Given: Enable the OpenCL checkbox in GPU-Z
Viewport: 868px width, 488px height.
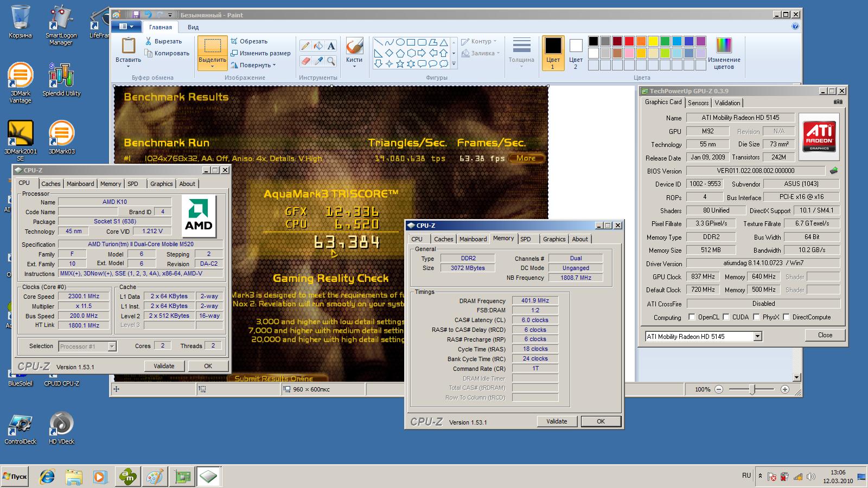Looking at the screenshot, I should [x=692, y=317].
